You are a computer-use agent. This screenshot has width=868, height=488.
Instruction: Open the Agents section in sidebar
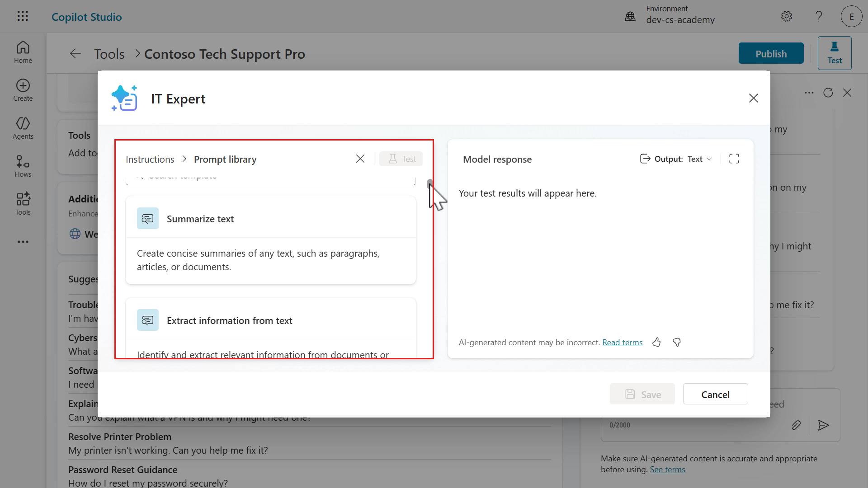tap(23, 128)
